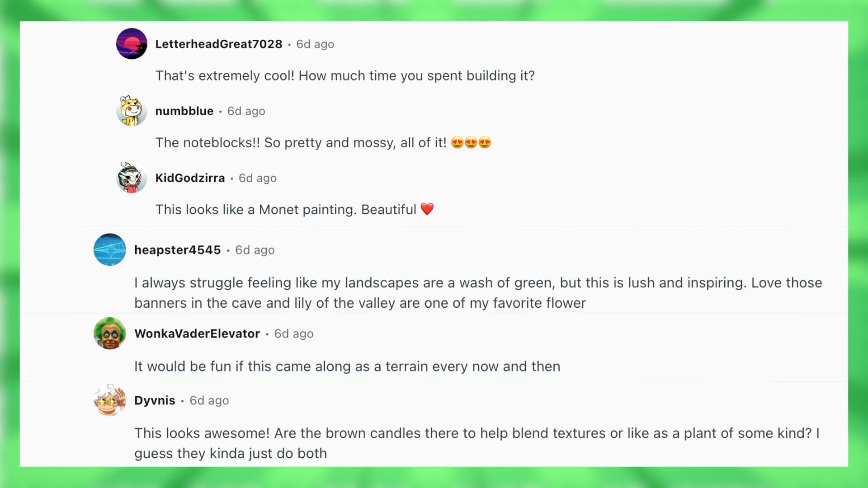Visit the Dyvnis profile link

pos(155,400)
